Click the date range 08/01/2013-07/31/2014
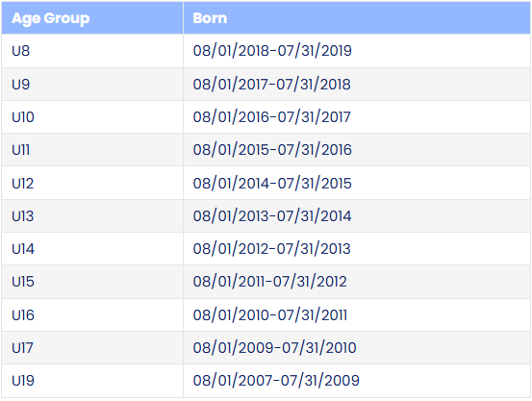Viewport: 532px width, 401px height. pos(272,216)
